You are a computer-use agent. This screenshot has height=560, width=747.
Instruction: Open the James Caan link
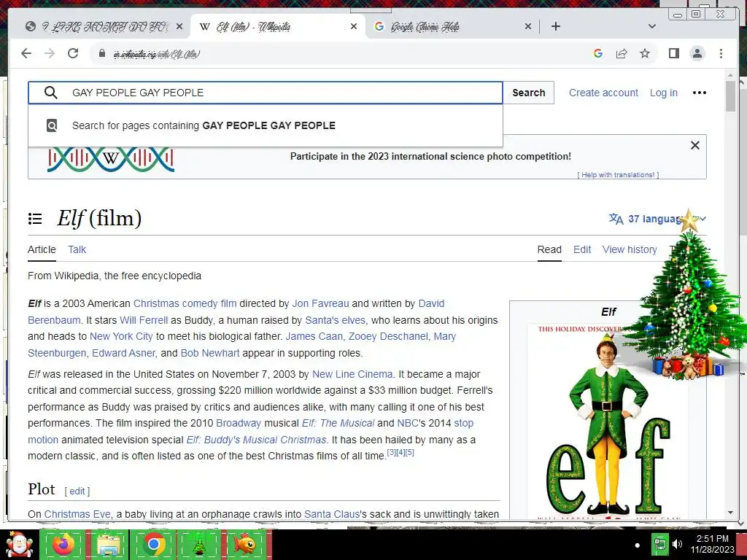pyautogui.click(x=314, y=336)
